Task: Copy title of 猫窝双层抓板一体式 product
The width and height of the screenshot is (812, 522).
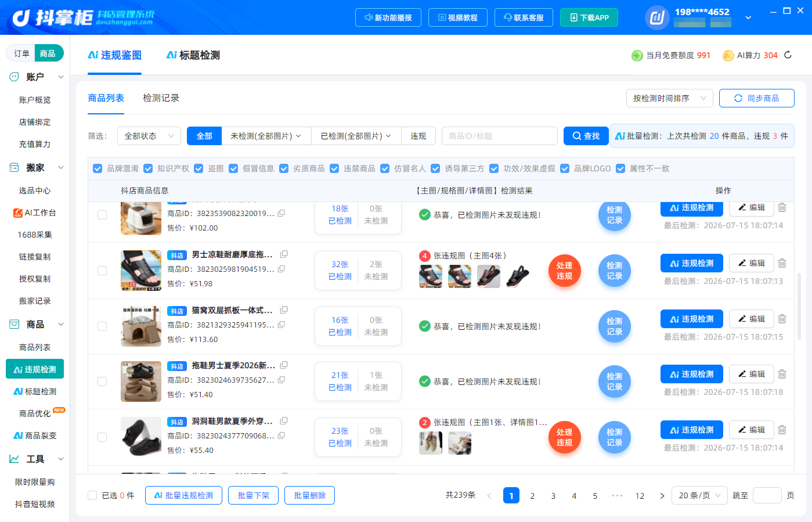Action: 284,310
